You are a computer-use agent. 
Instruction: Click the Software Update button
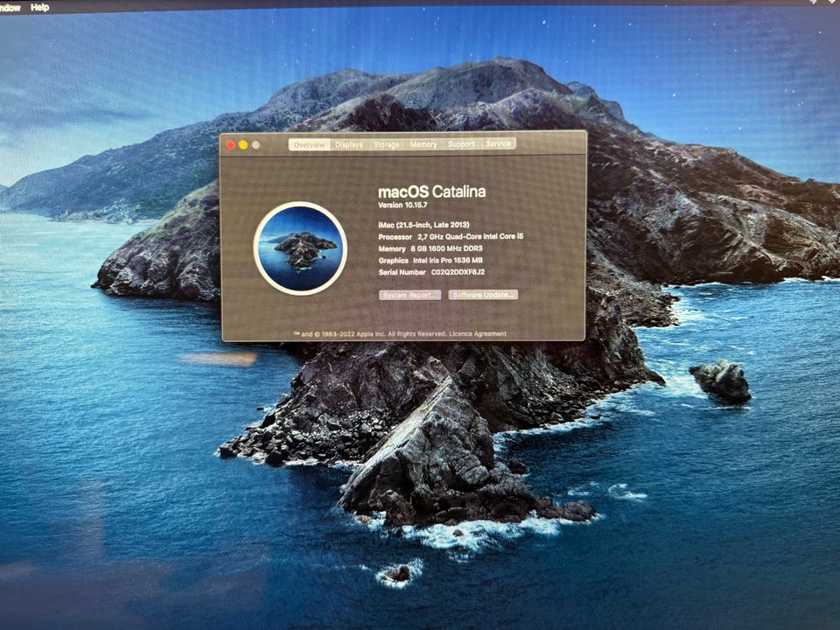point(483,295)
